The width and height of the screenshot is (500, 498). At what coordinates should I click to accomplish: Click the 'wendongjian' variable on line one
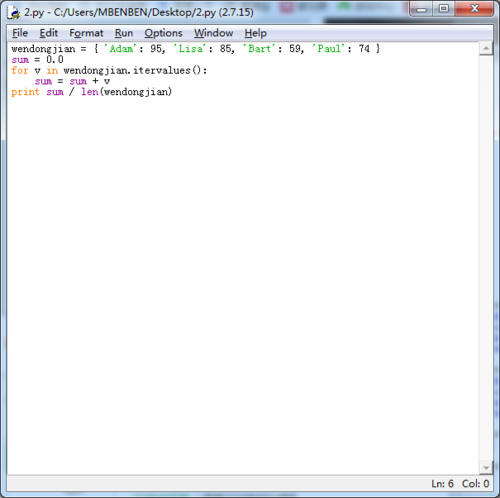(x=43, y=49)
